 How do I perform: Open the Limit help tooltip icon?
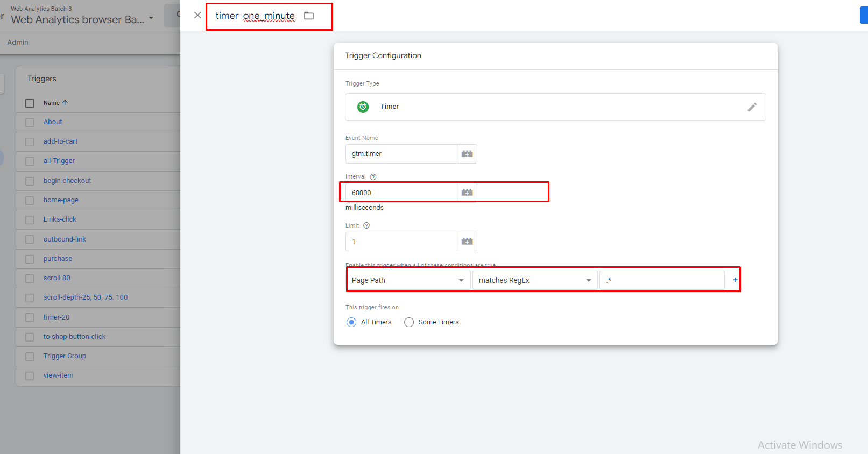tap(366, 226)
